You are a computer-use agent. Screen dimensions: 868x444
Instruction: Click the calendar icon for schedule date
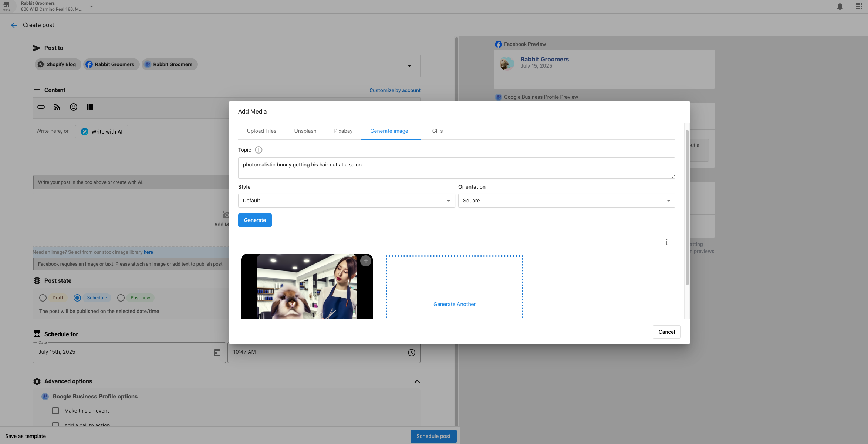217,352
